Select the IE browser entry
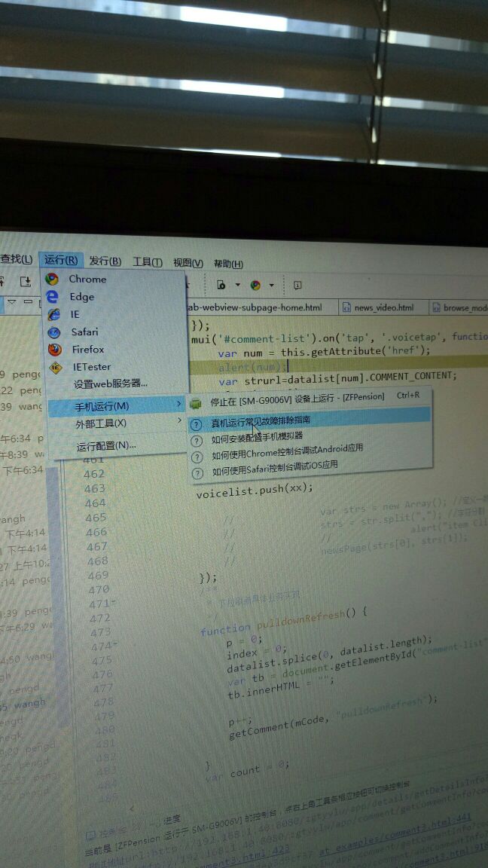This screenshot has width=488, height=868. coord(75,314)
